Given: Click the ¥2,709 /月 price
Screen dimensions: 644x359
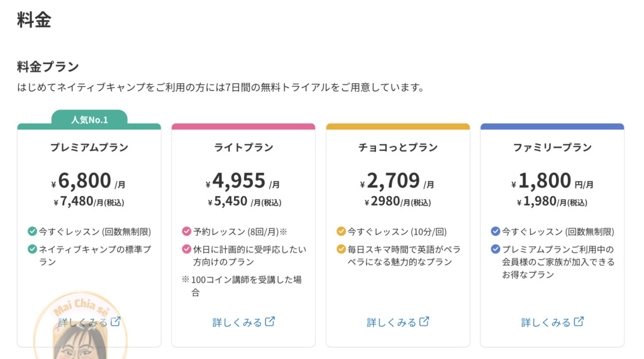Looking at the screenshot, I should point(397,181).
